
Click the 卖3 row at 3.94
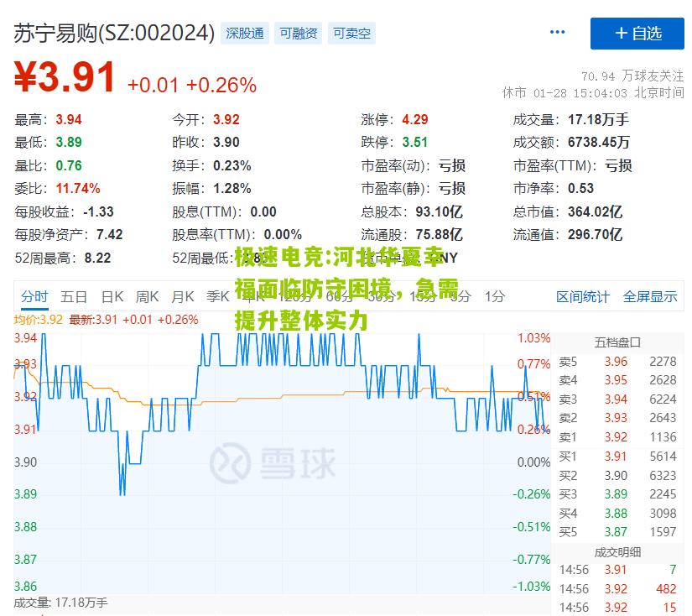click(x=617, y=399)
